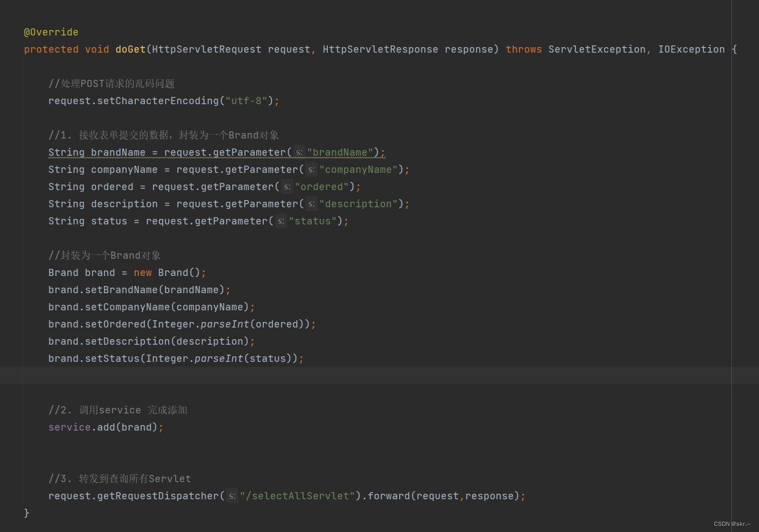This screenshot has height=532, width=759.
Task: Click the companyName parameter hint badge
Action: click(311, 170)
